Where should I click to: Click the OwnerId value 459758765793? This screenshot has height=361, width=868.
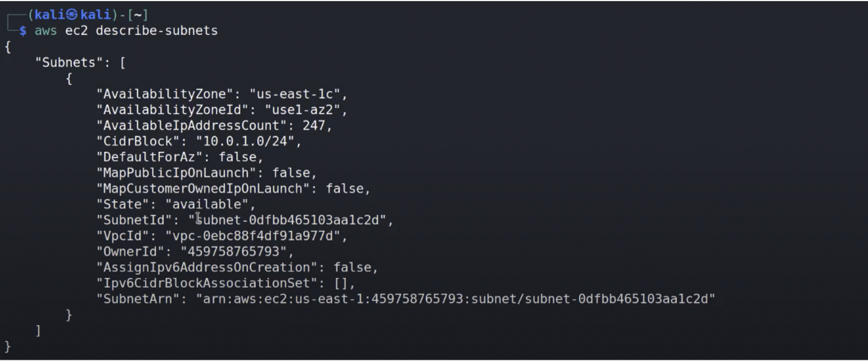pyautogui.click(x=237, y=252)
